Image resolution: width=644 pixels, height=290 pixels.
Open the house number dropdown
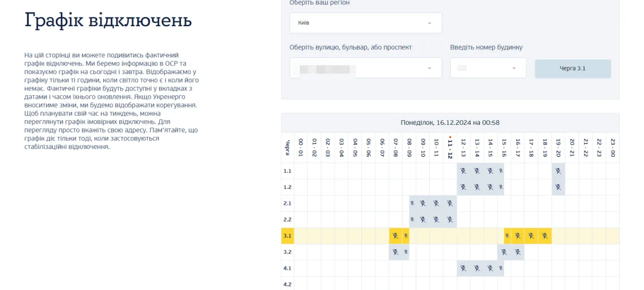point(488,68)
